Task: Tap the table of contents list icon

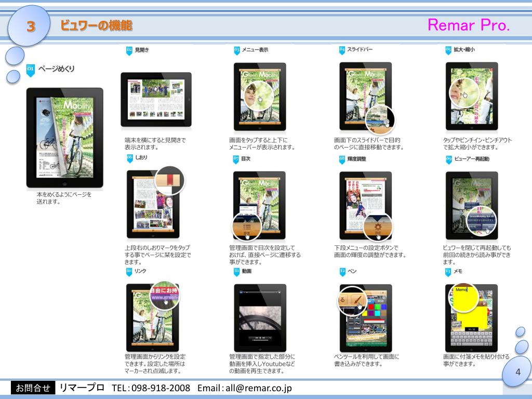Action: click(247, 227)
